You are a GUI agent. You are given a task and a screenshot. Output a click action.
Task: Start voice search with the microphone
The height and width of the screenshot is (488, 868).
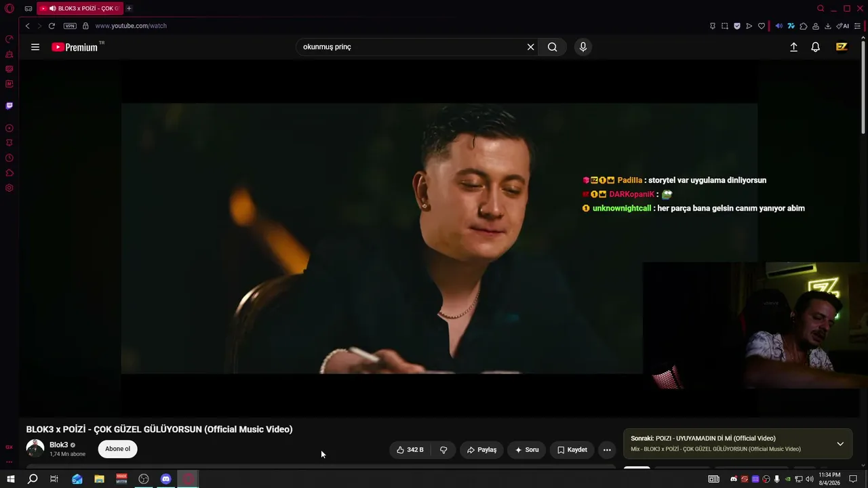[583, 47]
